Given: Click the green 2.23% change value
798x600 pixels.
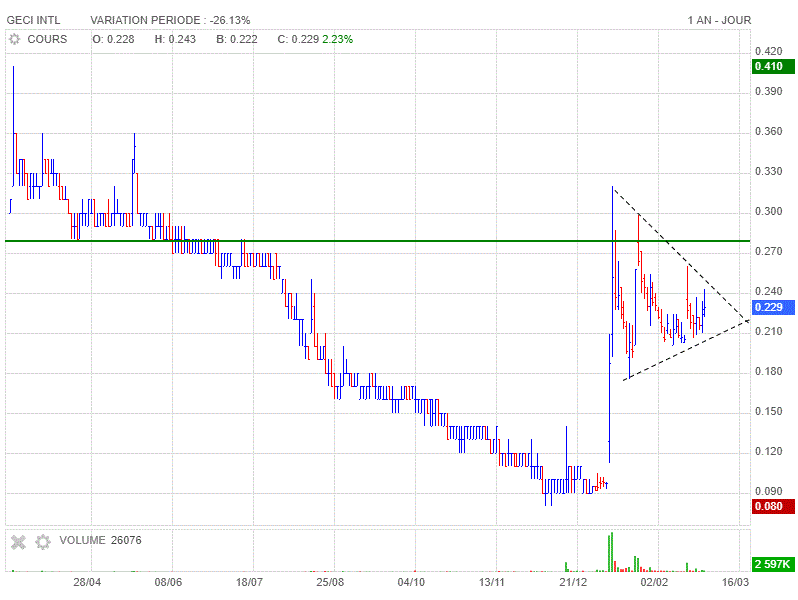Looking at the screenshot, I should pos(337,39).
